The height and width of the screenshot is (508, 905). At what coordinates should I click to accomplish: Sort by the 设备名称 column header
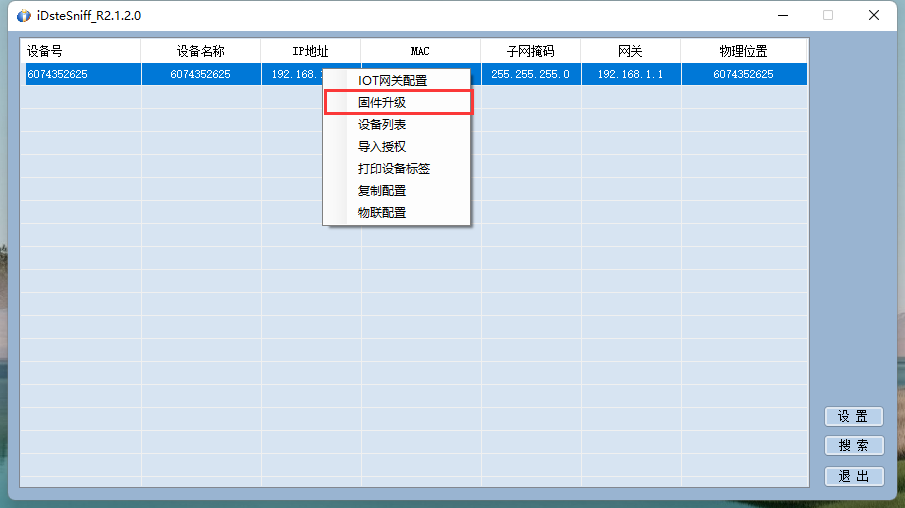(x=200, y=51)
